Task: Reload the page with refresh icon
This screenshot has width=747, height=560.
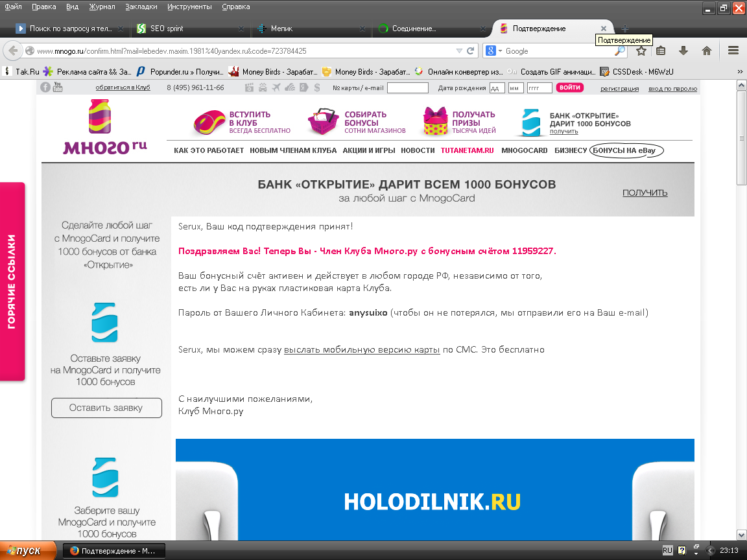Action: (471, 51)
